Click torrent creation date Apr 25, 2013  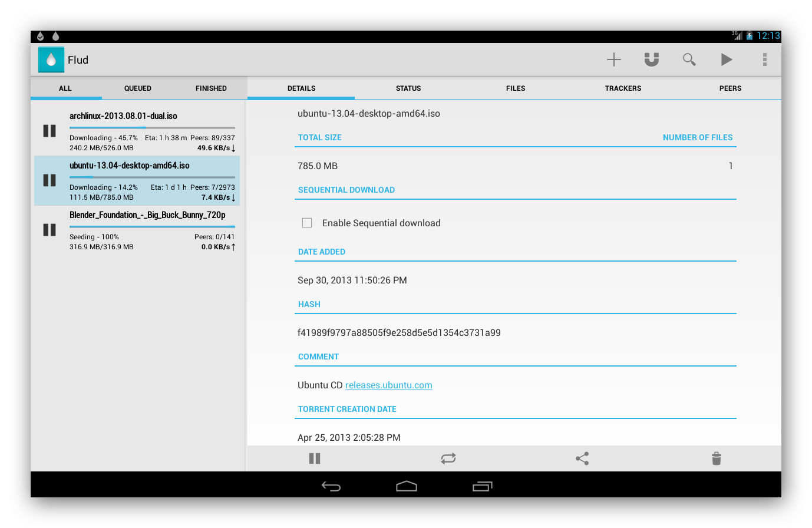point(349,438)
